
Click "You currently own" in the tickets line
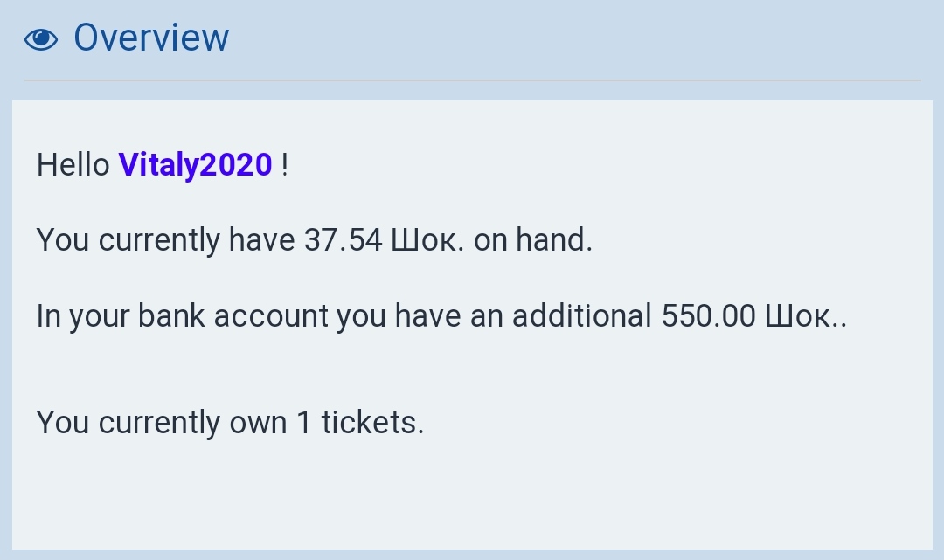pos(162,423)
